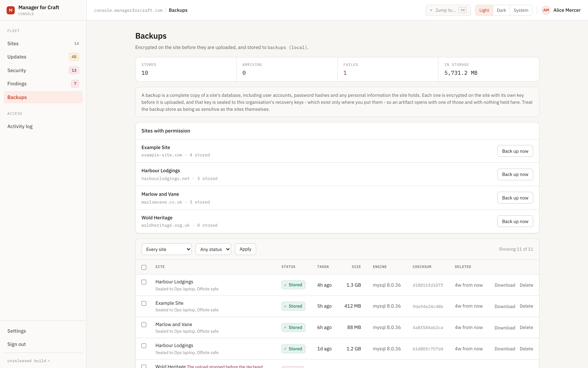Delete the Harbour Lodgings 1.3 GB backup
This screenshot has width=588, height=368.
[526, 285]
